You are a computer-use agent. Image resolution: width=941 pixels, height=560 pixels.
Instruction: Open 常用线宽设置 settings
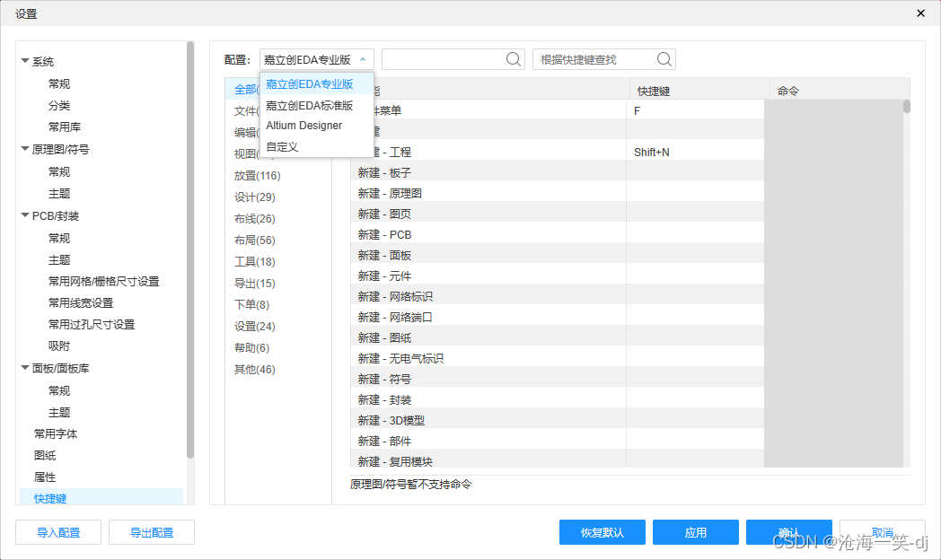(81, 302)
